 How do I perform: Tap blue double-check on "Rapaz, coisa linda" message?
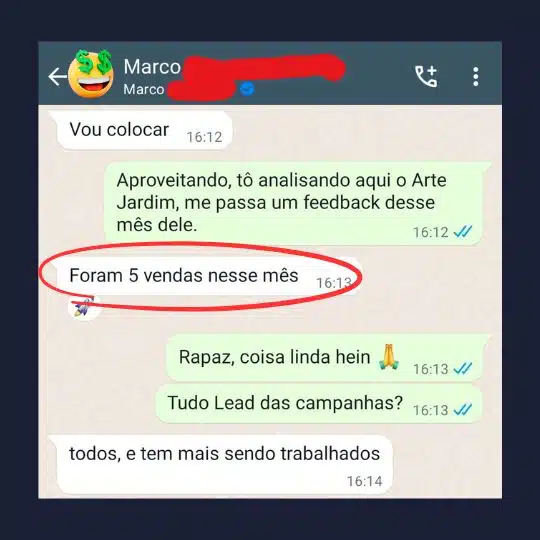click(x=463, y=369)
